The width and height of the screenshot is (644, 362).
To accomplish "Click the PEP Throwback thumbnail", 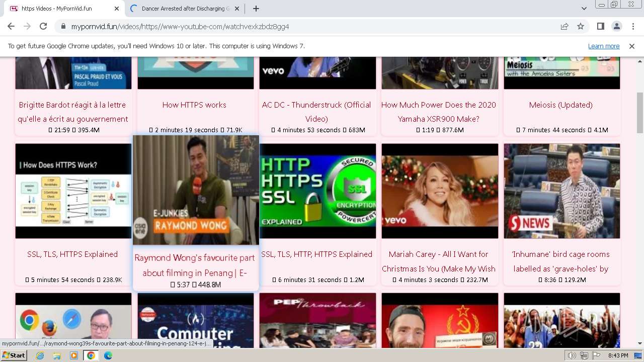I will 317,321.
